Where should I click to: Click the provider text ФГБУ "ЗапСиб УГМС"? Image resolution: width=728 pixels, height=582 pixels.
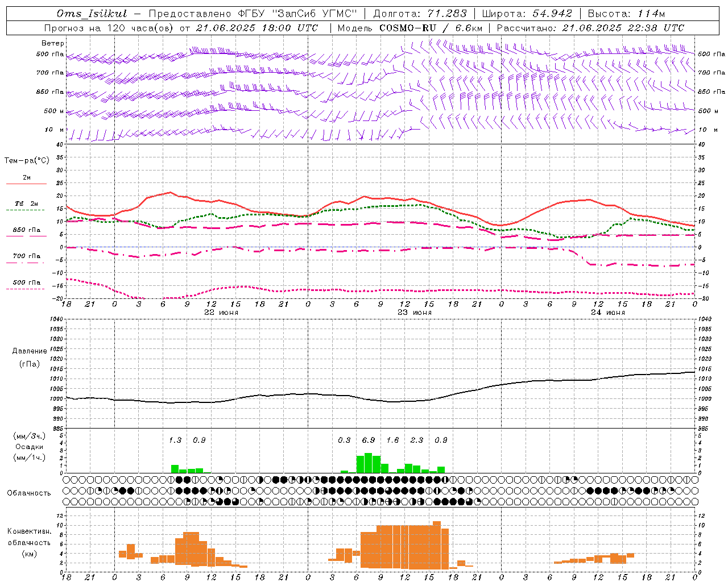(x=297, y=14)
